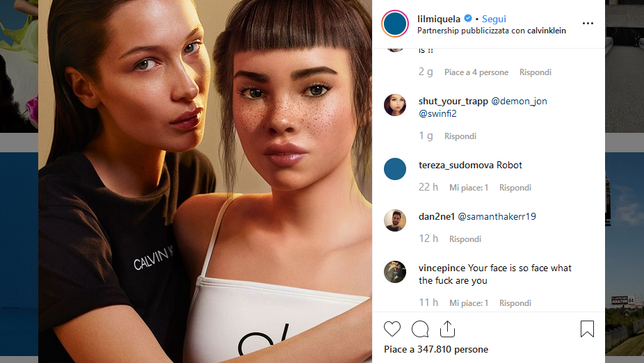Save post with bookmark icon
644x363 pixels.
pos(587,329)
